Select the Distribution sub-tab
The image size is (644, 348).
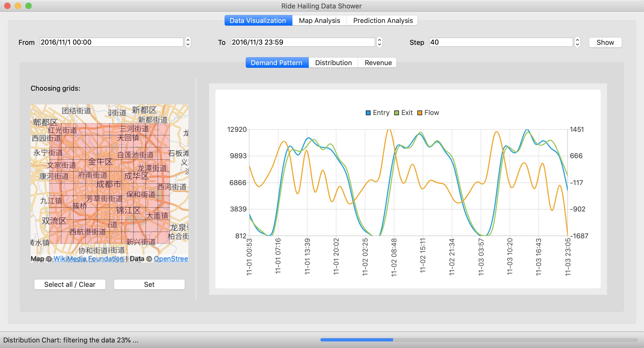click(333, 63)
